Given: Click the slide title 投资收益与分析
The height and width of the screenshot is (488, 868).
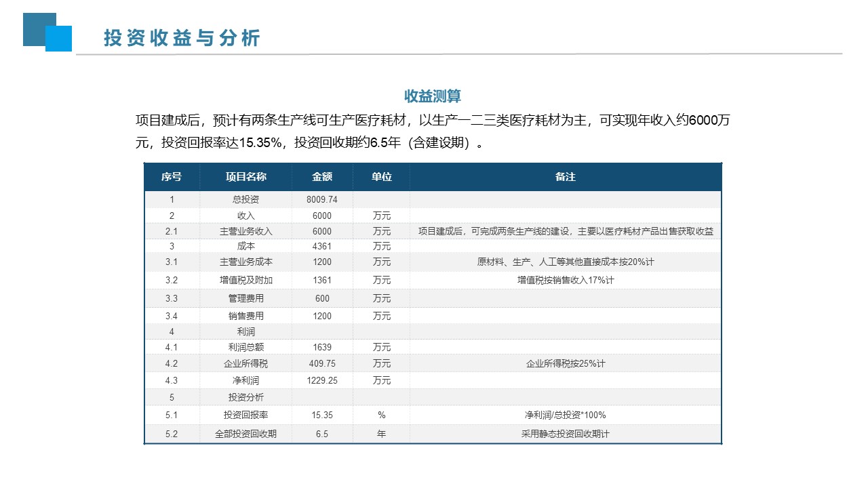Looking at the screenshot, I should tap(182, 38).
